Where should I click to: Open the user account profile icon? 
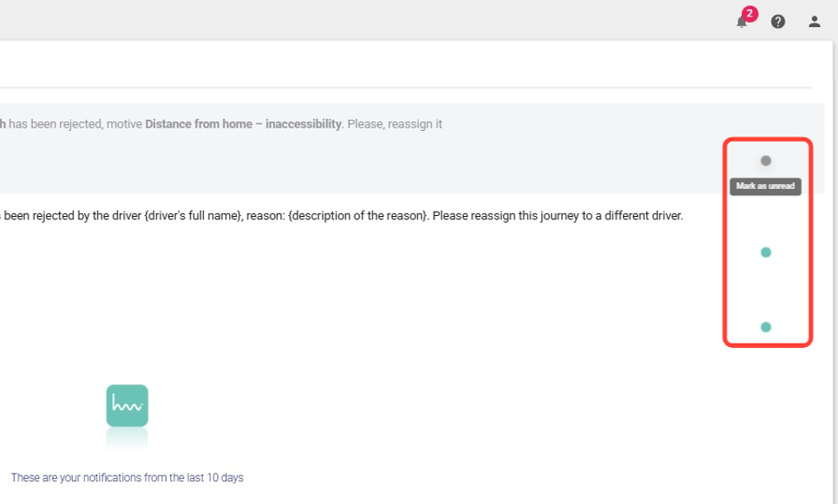814,22
